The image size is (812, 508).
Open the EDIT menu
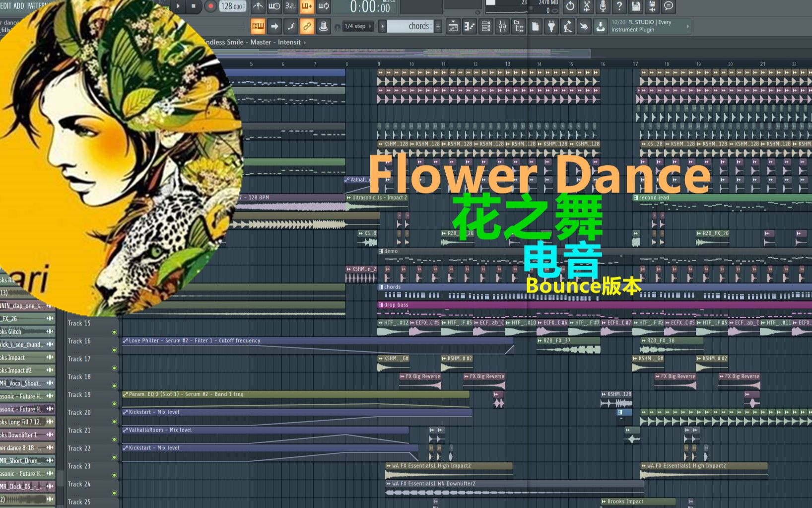[x=5, y=6]
